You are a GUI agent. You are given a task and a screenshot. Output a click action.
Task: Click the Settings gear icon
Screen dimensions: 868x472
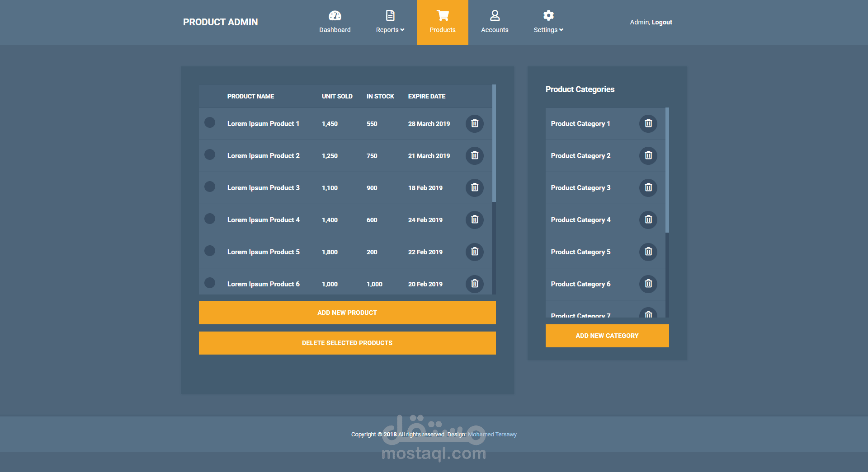tap(548, 16)
